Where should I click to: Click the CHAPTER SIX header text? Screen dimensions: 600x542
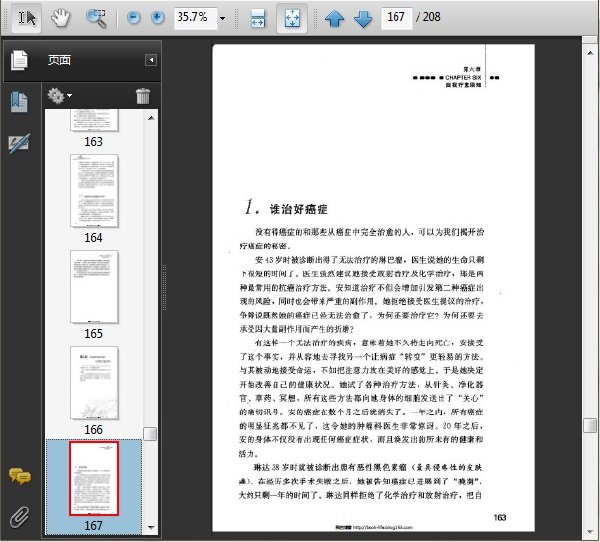(463, 77)
